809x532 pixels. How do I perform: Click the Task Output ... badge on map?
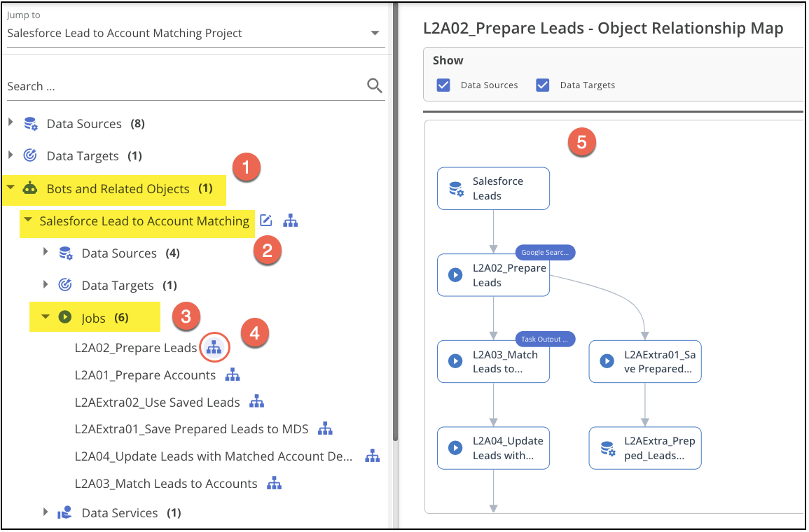545,339
